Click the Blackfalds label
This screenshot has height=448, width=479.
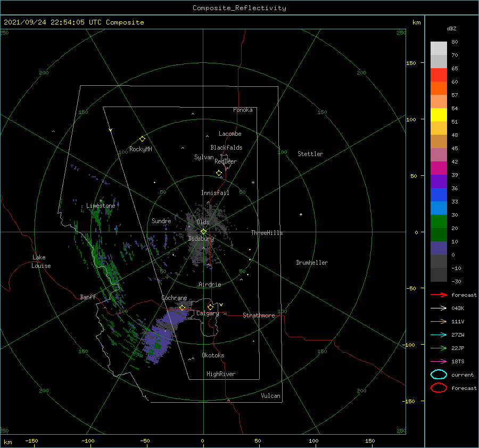[226, 148]
